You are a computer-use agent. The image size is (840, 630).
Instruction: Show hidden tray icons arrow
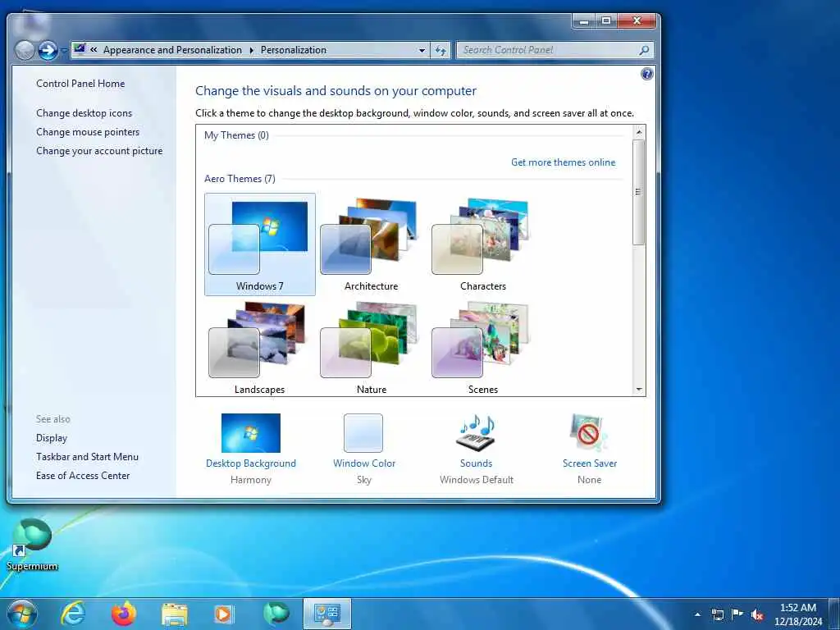pos(697,614)
